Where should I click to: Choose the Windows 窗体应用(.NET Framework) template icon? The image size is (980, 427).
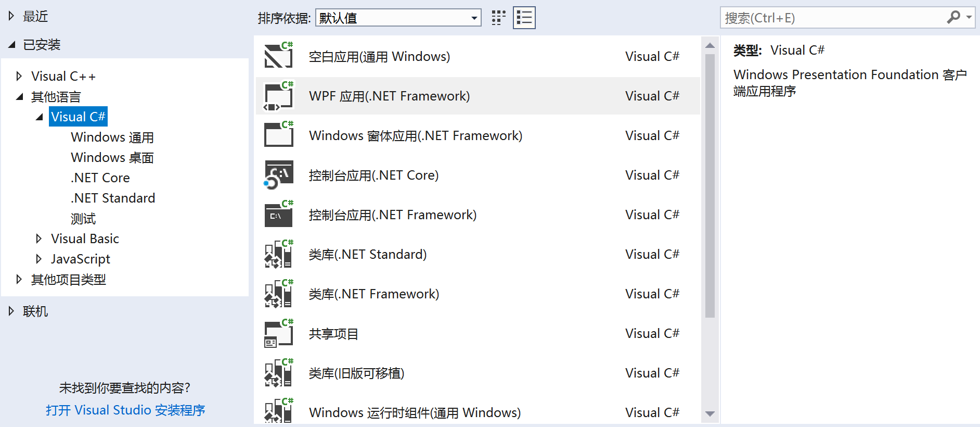pyautogui.click(x=278, y=135)
